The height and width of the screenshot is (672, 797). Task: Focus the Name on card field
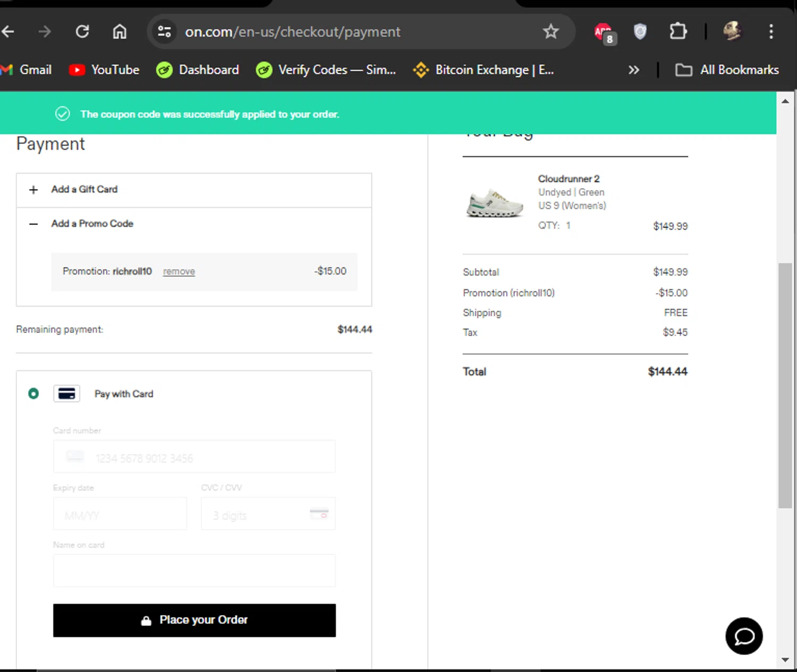(194, 571)
